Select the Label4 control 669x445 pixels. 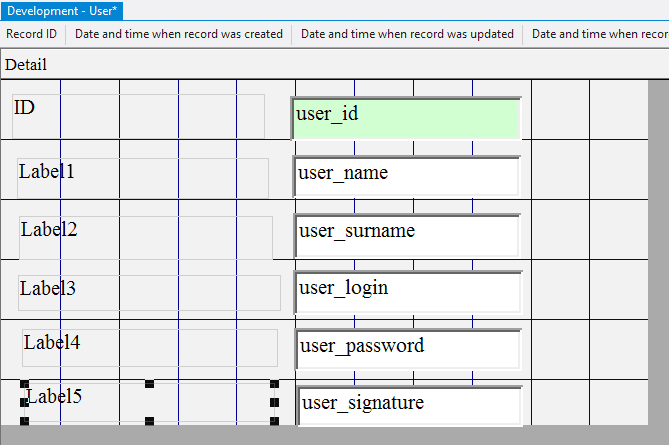tap(150, 348)
